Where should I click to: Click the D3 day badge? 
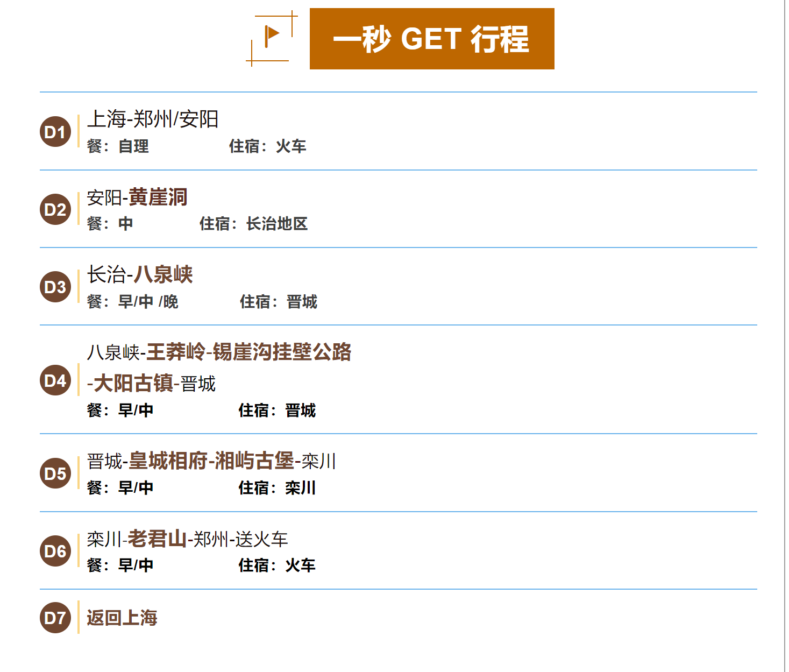click(x=55, y=287)
